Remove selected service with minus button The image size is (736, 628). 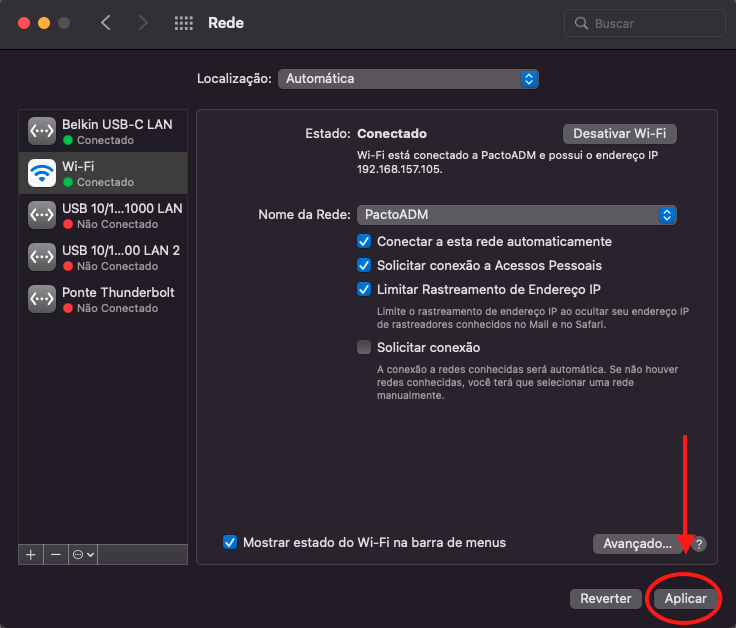(x=56, y=554)
